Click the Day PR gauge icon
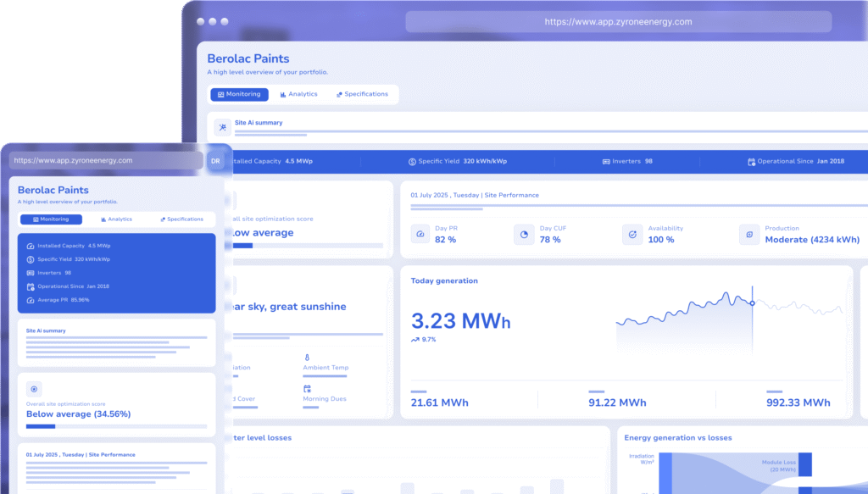This screenshot has width=868, height=494. [420, 234]
